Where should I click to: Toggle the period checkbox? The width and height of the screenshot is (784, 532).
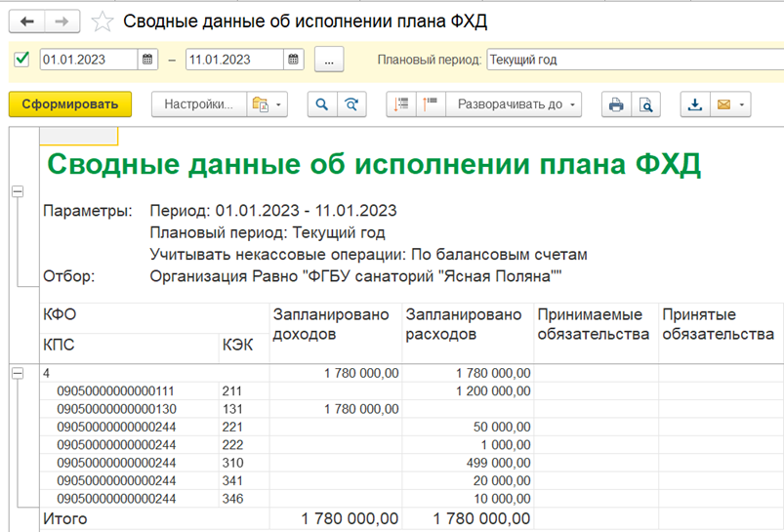[22, 59]
